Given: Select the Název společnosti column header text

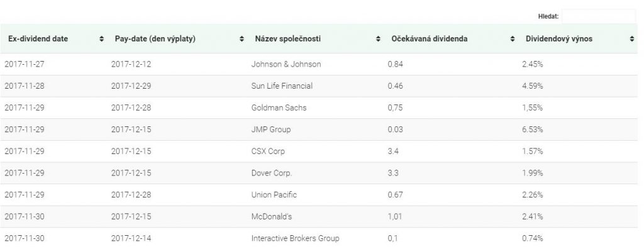Looking at the screenshot, I should 288,39.
